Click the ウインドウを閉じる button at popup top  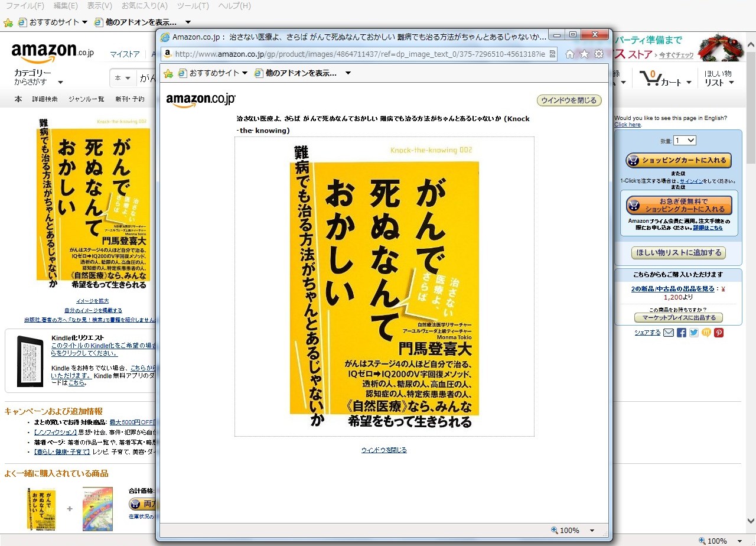[x=569, y=100]
